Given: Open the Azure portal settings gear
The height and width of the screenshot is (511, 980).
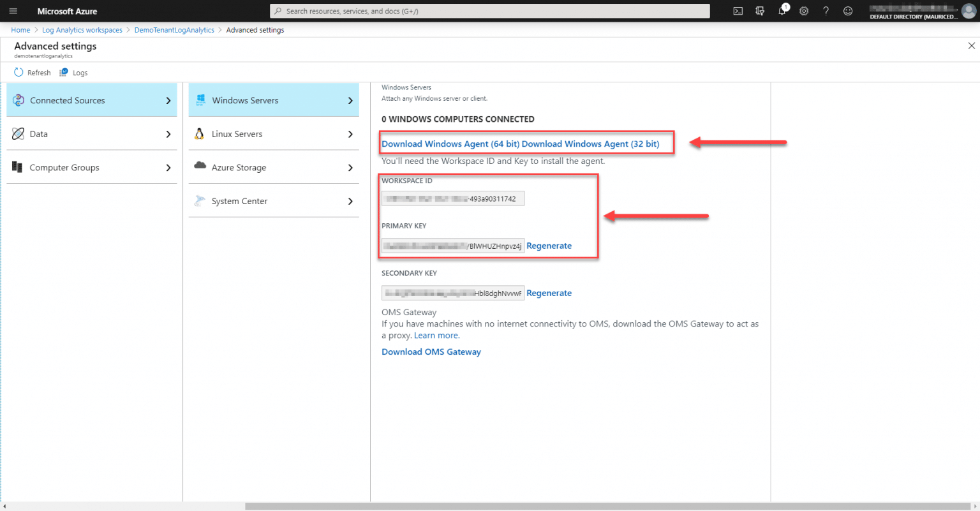Looking at the screenshot, I should click(804, 11).
